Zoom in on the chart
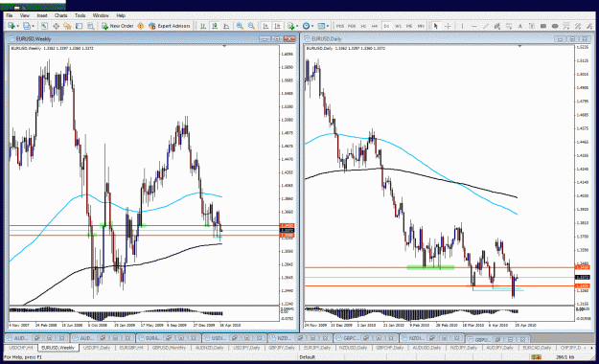This screenshot has width=599, height=364. click(240, 26)
